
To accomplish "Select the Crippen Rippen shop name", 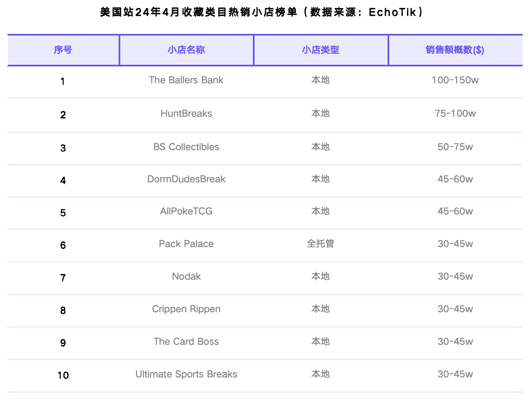I will point(186,309).
